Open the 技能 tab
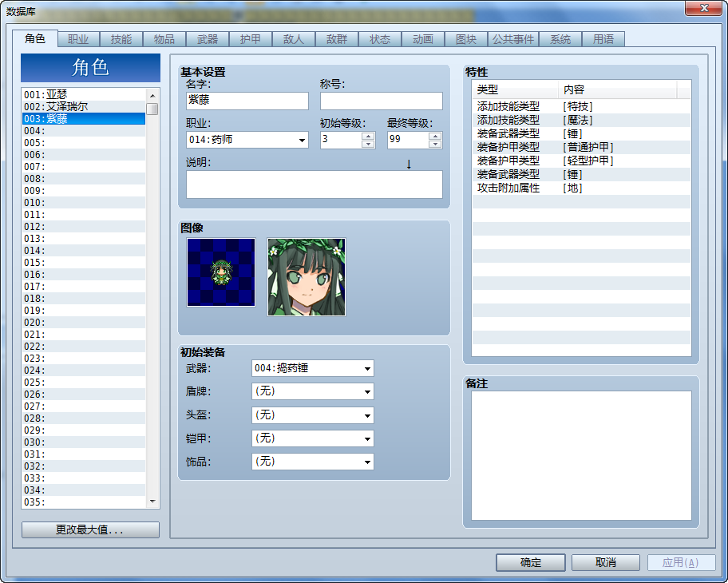The height and width of the screenshot is (583, 728). click(121, 39)
